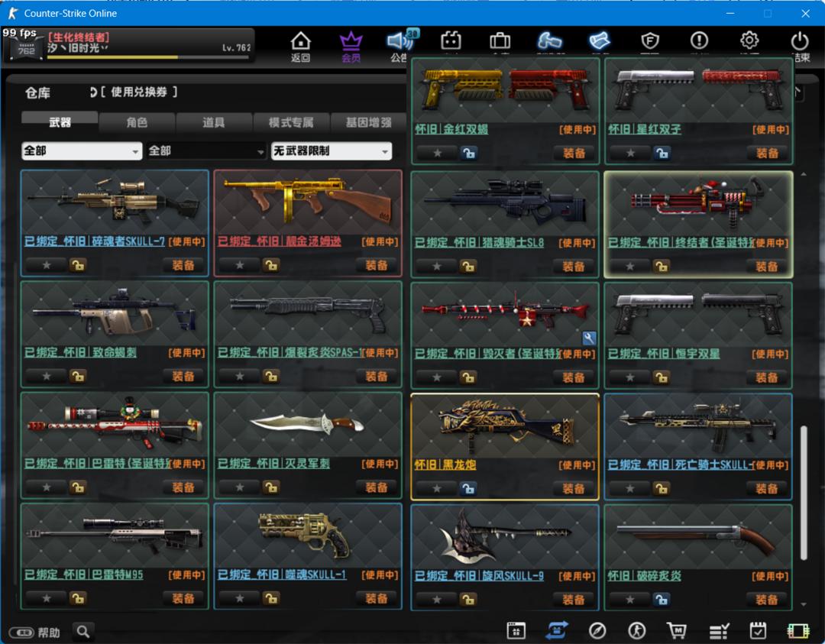Toggle favorite star on 致命蝎刺
This screenshot has width=825, height=644.
pyautogui.click(x=47, y=376)
